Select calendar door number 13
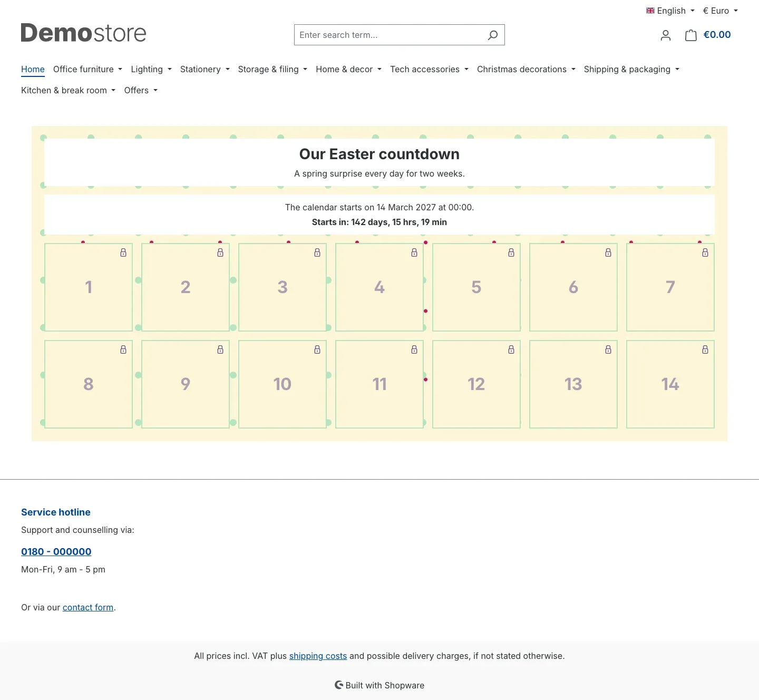 click(573, 384)
